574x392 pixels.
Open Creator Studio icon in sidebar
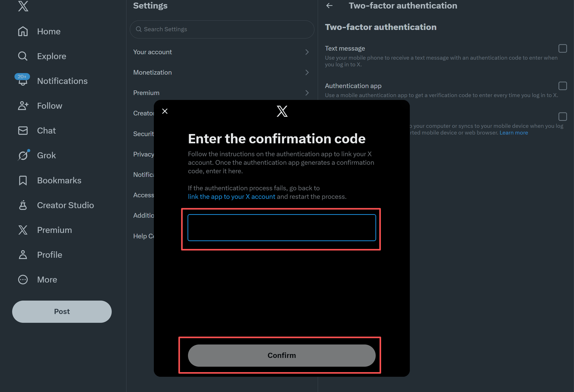click(x=23, y=205)
